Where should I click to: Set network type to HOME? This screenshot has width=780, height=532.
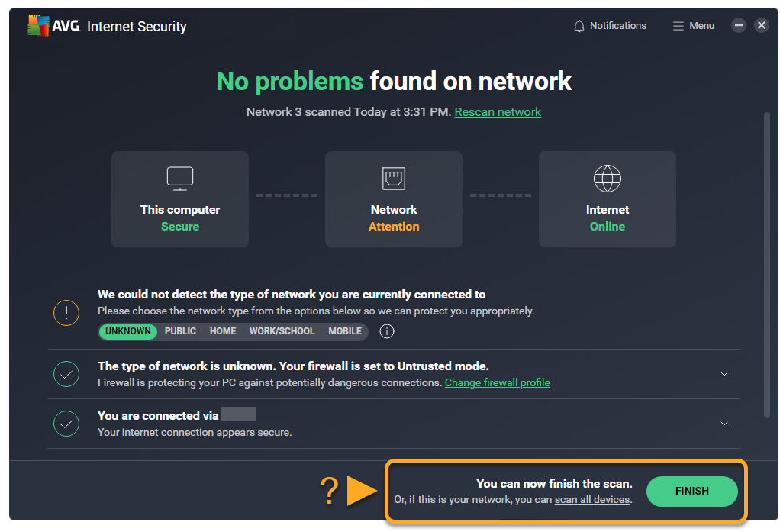click(x=223, y=331)
